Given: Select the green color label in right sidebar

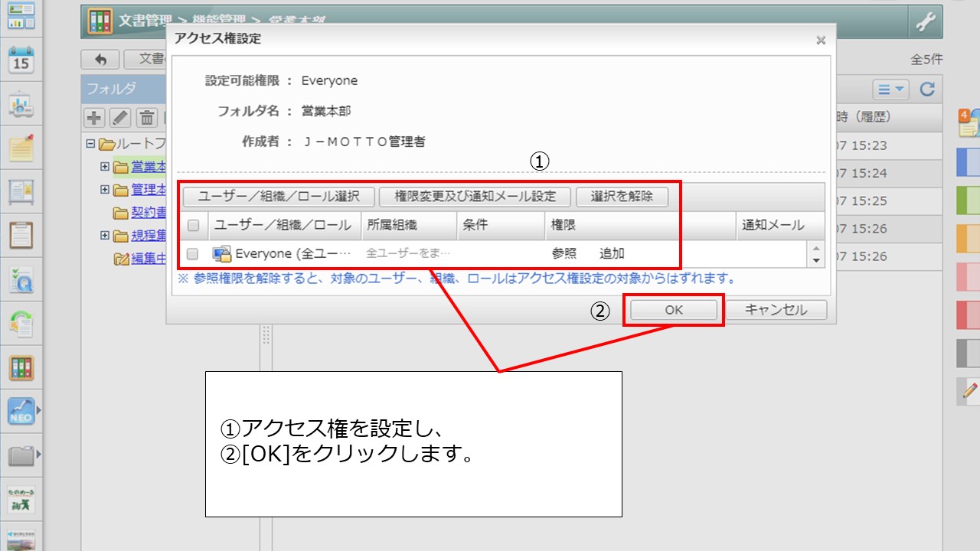Looking at the screenshot, I should coord(969,201).
